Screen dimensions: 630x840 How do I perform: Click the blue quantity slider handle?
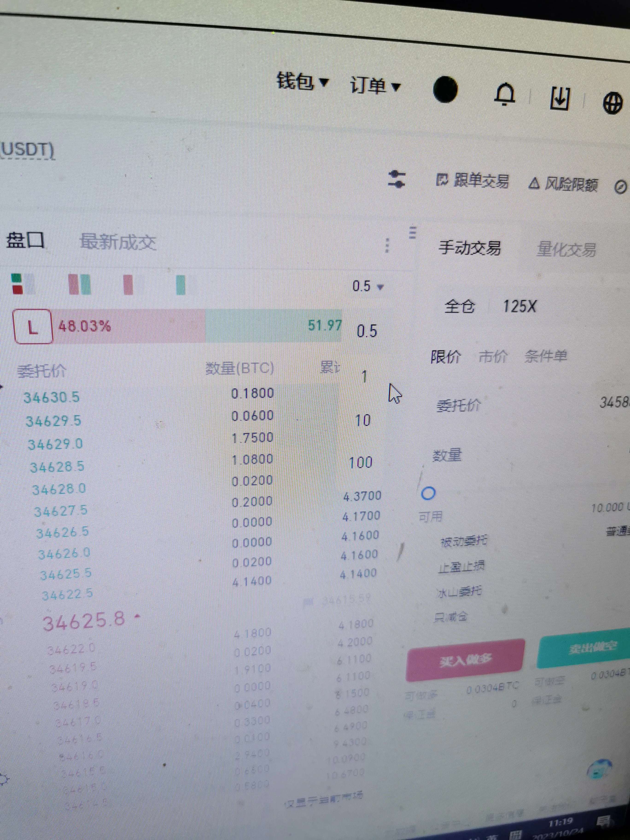[428, 493]
